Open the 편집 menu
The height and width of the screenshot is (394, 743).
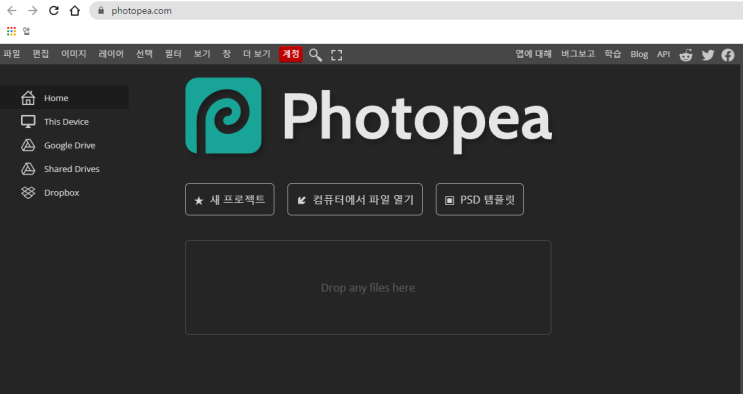point(40,54)
